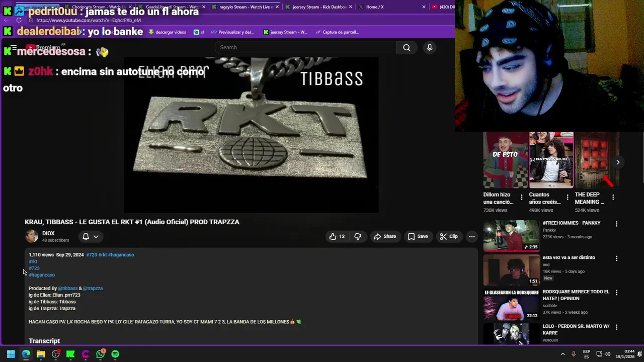
Task: Open the three-dots More actions menu under video
Action: (471, 236)
